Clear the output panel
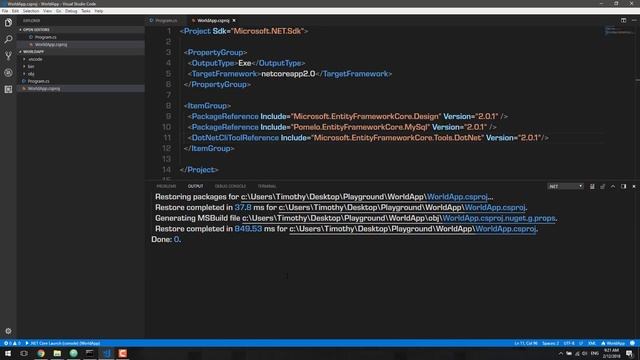640x360 pixels. [x=592, y=186]
